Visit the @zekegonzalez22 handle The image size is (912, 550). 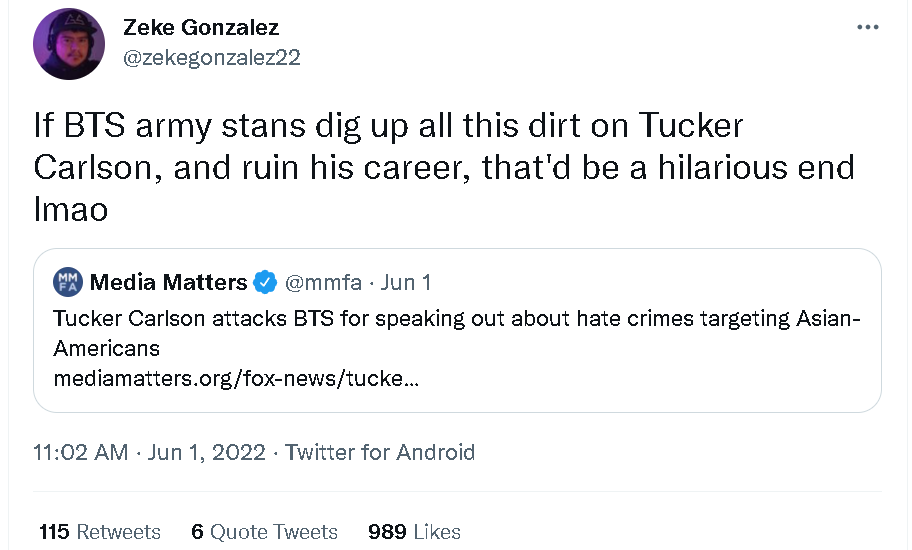coord(211,57)
